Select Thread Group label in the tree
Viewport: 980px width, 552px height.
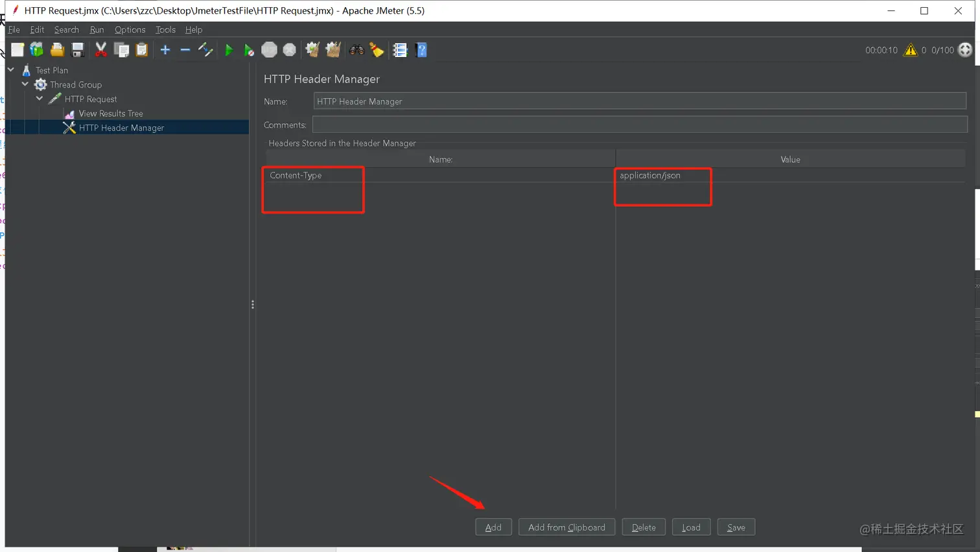pos(76,84)
